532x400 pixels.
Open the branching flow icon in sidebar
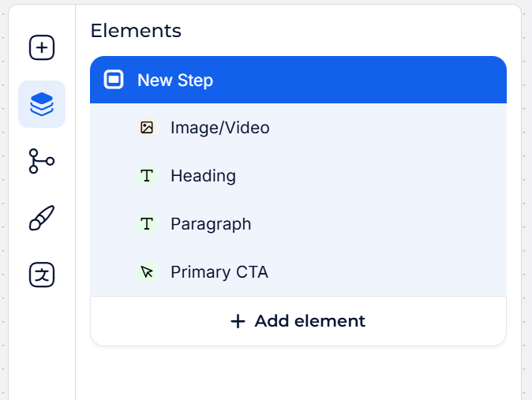(42, 161)
